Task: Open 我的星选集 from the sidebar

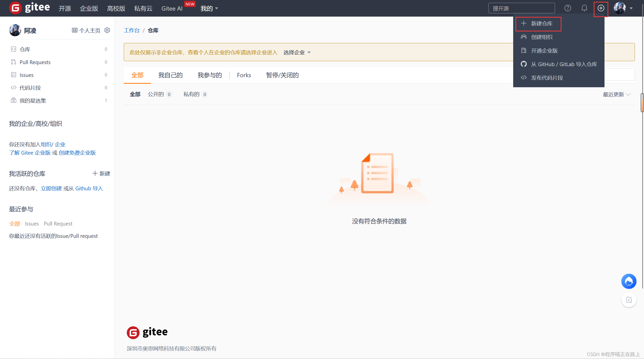Action: pyautogui.click(x=33, y=100)
